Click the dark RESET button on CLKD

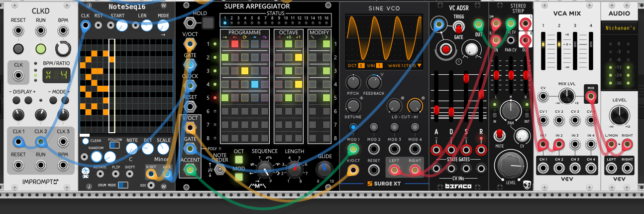[18, 49]
